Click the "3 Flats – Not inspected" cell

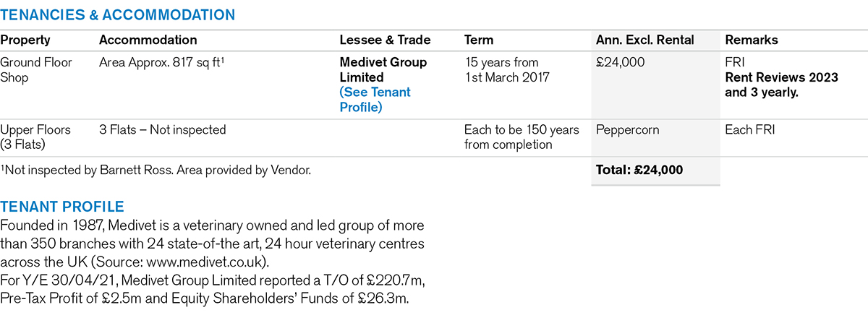(163, 130)
